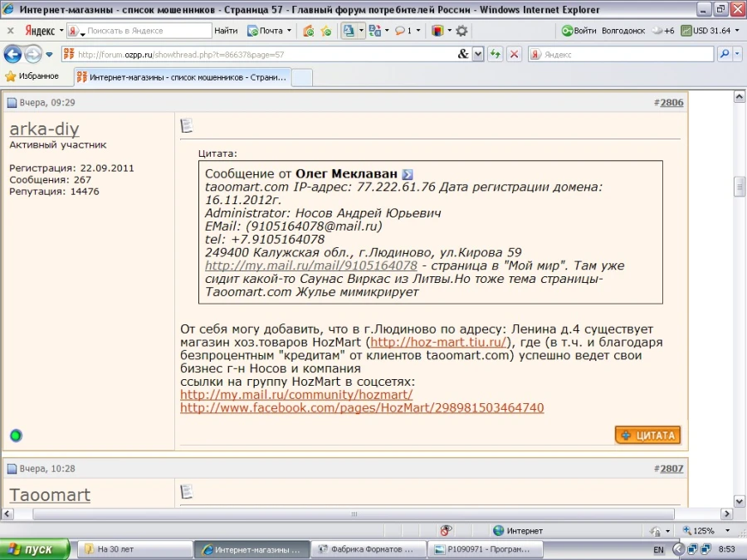The height and width of the screenshot is (560, 747).
Task: Switch to 'Фабрика Форматов' taskbar window
Action: click(369, 549)
